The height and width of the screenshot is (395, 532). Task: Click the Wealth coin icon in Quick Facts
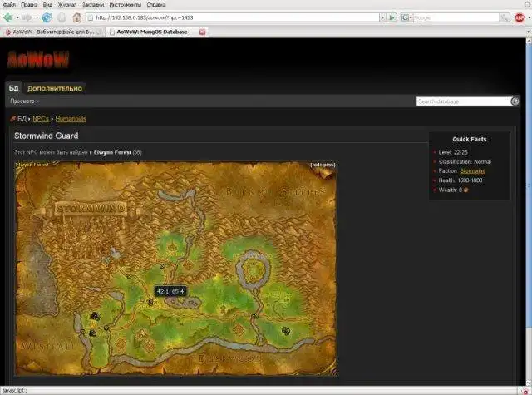(x=465, y=190)
